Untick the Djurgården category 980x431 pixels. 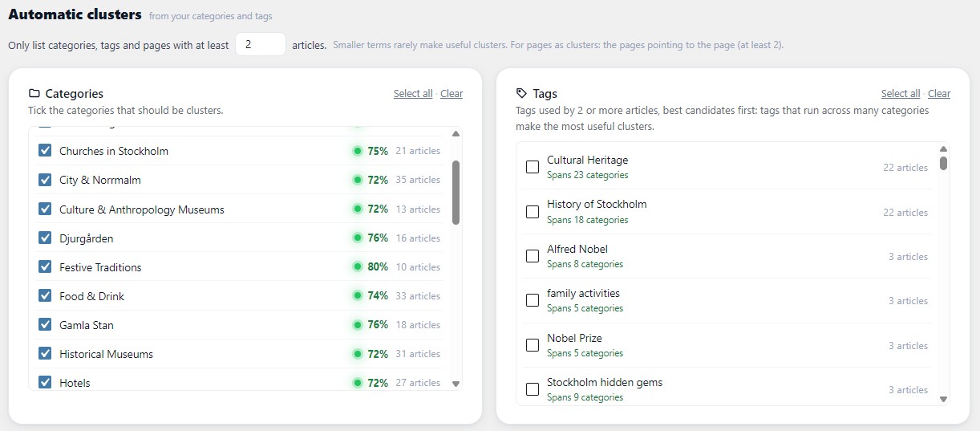(45, 238)
